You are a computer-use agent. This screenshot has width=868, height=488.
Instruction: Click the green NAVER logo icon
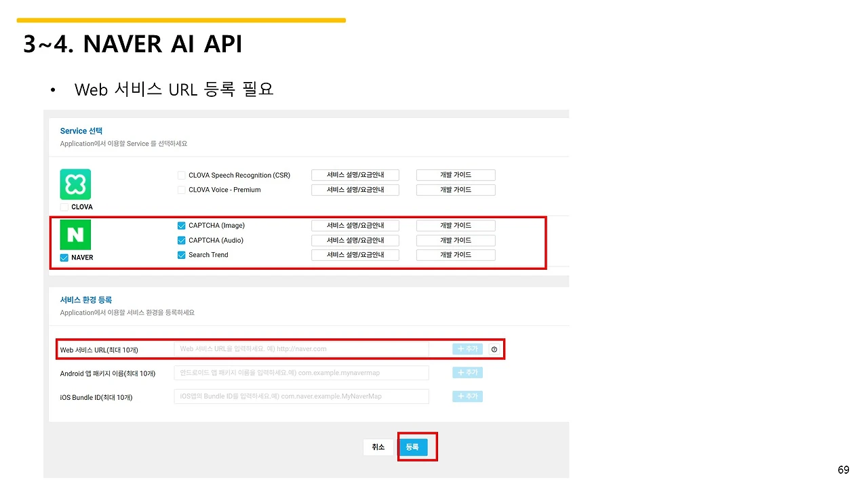(x=75, y=235)
